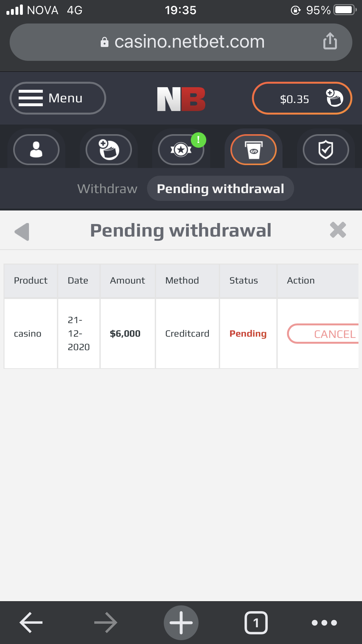The image size is (362, 644).
Task: Click the Amount column header
Action: (127, 281)
